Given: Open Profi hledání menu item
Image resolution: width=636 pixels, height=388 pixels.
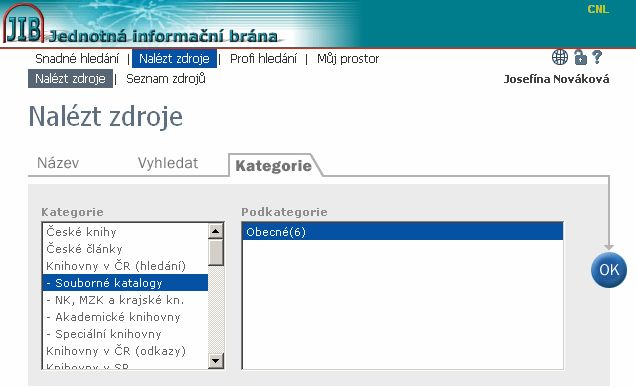Looking at the screenshot, I should click(x=263, y=59).
